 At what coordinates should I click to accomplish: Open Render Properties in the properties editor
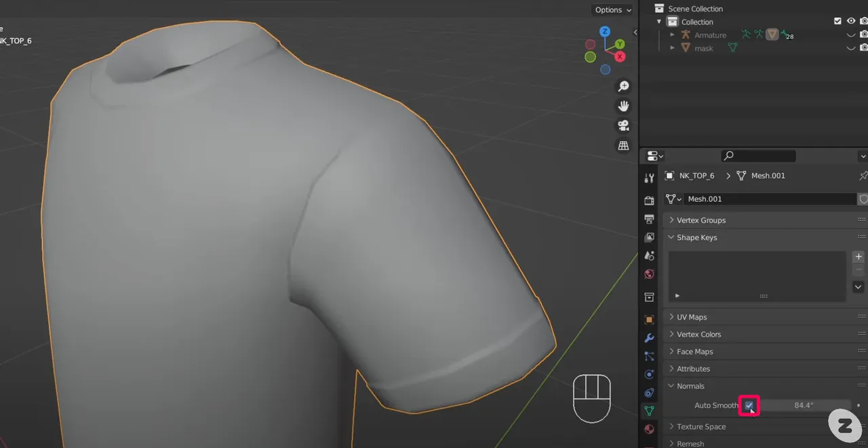coord(649,200)
